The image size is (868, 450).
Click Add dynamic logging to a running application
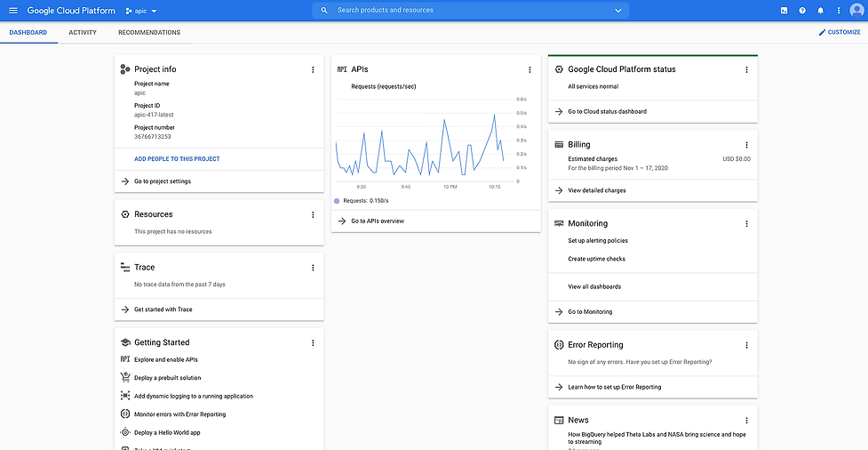click(x=194, y=397)
